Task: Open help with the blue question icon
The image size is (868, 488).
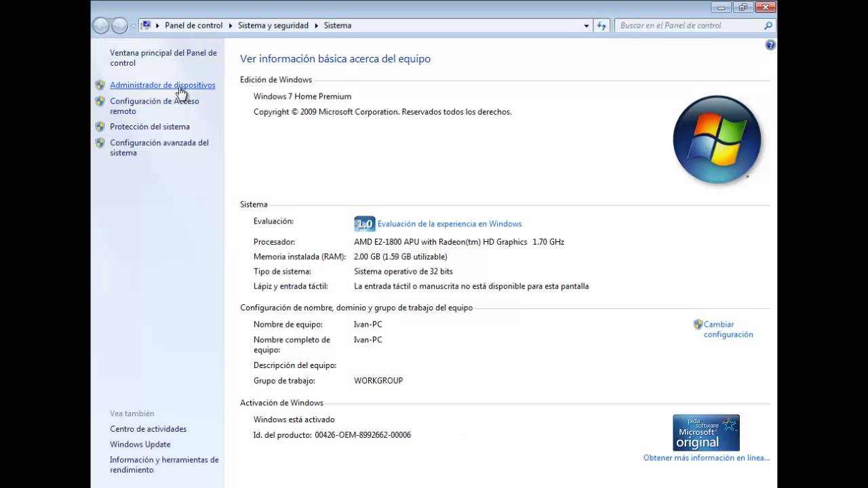Action: [x=770, y=45]
